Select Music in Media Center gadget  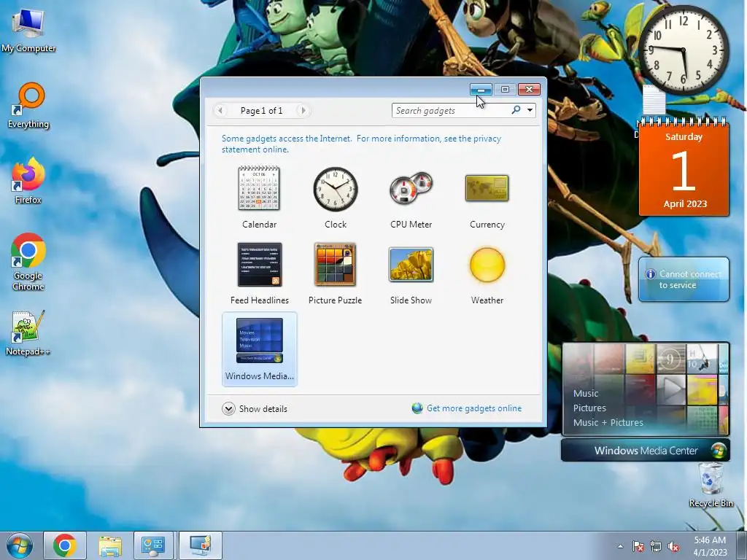[x=586, y=393]
